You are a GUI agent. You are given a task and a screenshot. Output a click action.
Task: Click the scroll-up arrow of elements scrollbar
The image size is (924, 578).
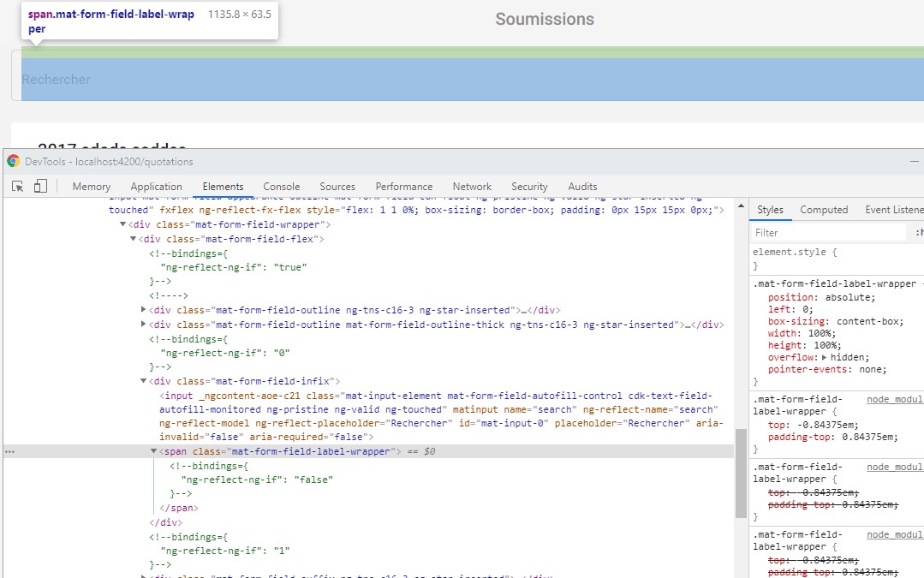741,206
